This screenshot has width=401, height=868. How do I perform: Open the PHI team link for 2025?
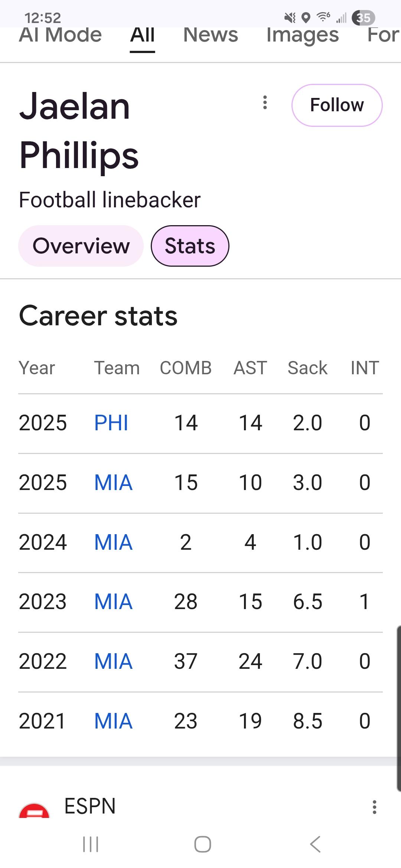(x=111, y=423)
